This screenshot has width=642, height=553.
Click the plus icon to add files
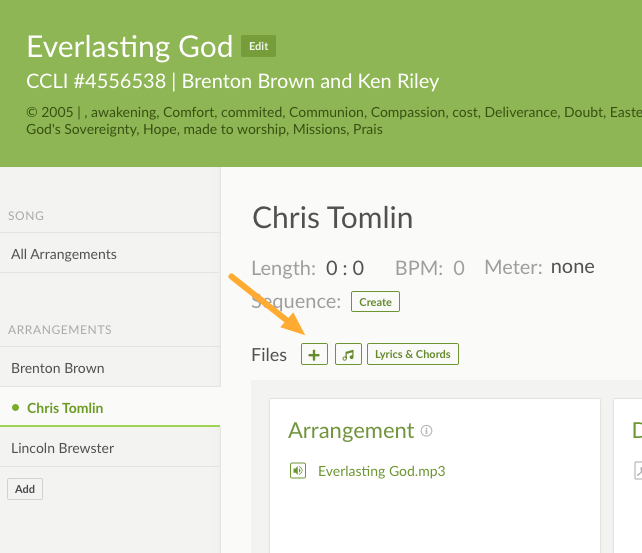[x=314, y=354]
